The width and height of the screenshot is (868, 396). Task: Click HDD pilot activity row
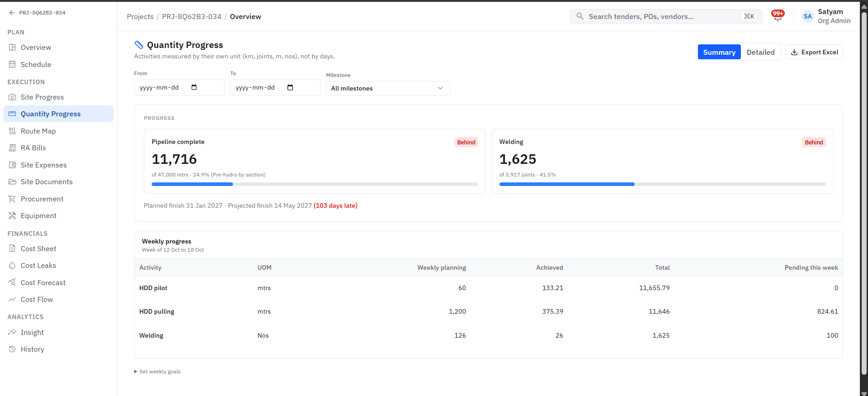489,288
